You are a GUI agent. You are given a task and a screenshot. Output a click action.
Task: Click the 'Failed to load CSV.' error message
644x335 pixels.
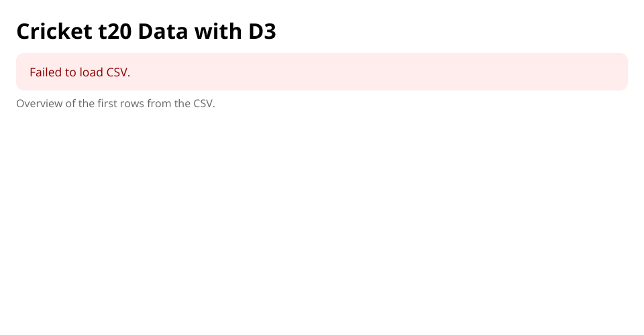pos(80,72)
